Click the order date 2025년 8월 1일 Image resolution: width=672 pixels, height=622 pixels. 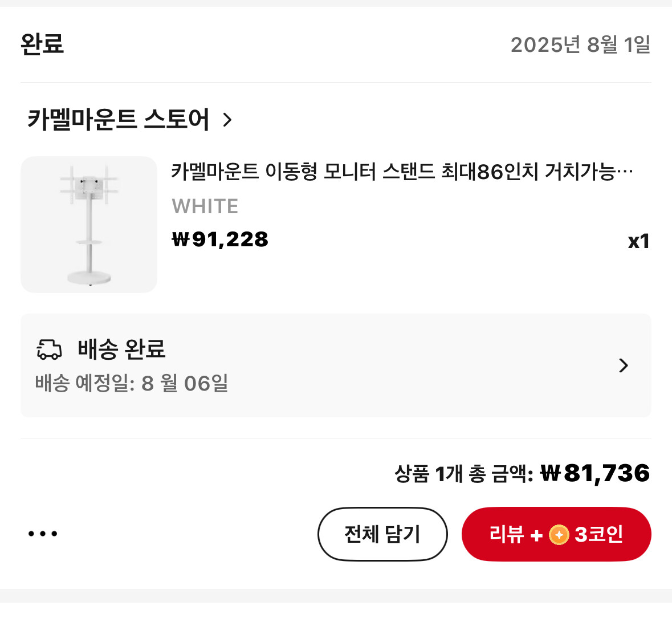(x=581, y=44)
